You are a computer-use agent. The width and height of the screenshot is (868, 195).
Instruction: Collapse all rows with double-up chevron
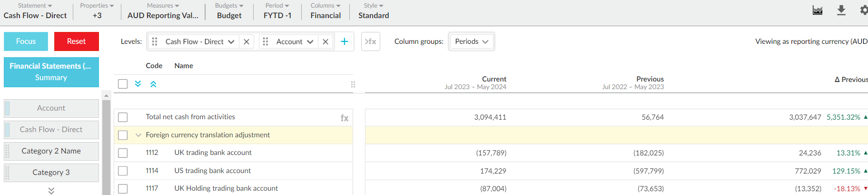pos(153,84)
